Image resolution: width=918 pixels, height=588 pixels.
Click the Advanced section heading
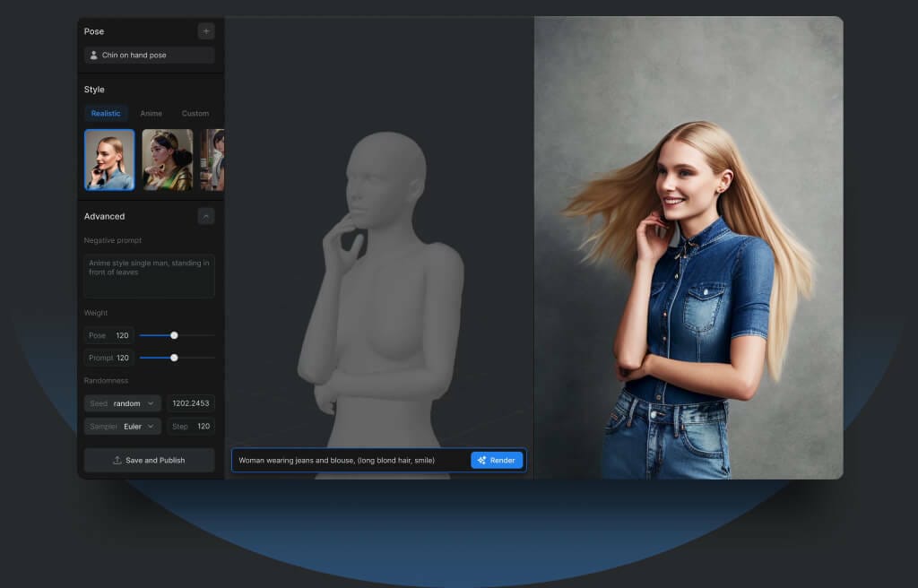pos(104,216)
